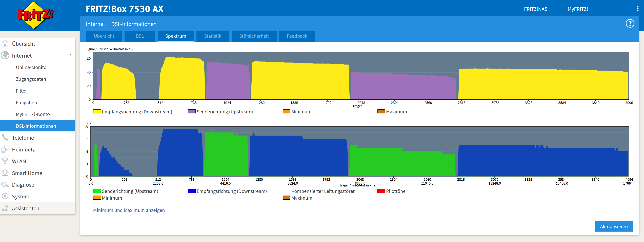Click blue Empfangsrichtung (Downstream) legend swatch
The height and width of the screenshot is (242, 644).
pos(192,191)
